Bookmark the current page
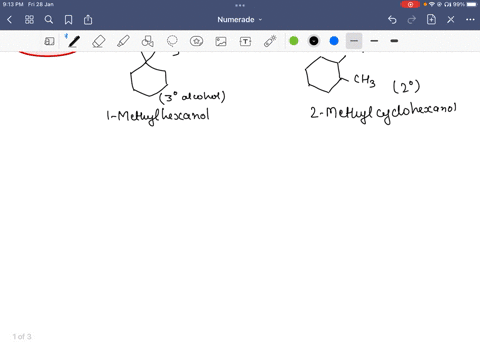The width and height of the screenshot is (480, 360). click(68, 20)
